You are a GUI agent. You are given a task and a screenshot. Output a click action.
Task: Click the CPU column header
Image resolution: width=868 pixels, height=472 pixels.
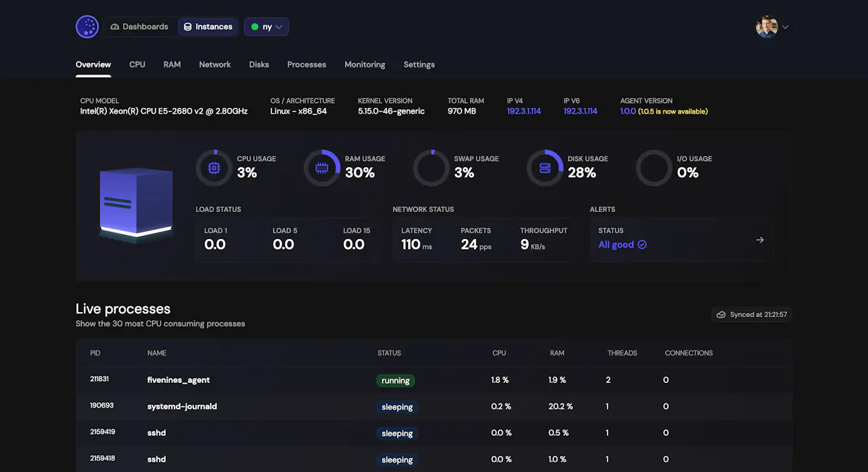coord(499,353)
